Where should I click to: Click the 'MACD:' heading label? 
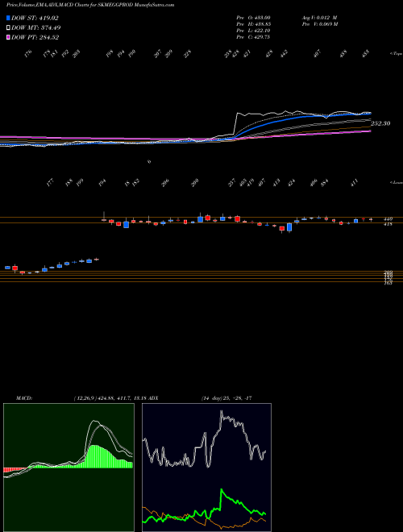pos(24,398)
